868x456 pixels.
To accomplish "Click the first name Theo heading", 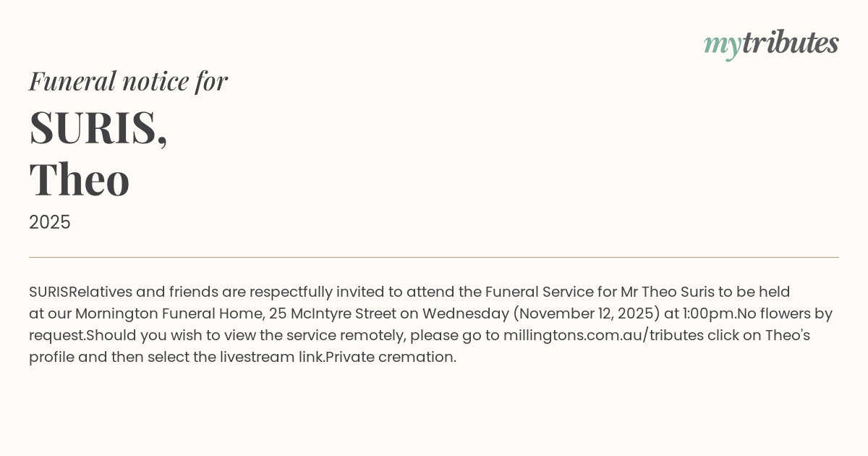I will pyautogui.click(x=80, y=180).
